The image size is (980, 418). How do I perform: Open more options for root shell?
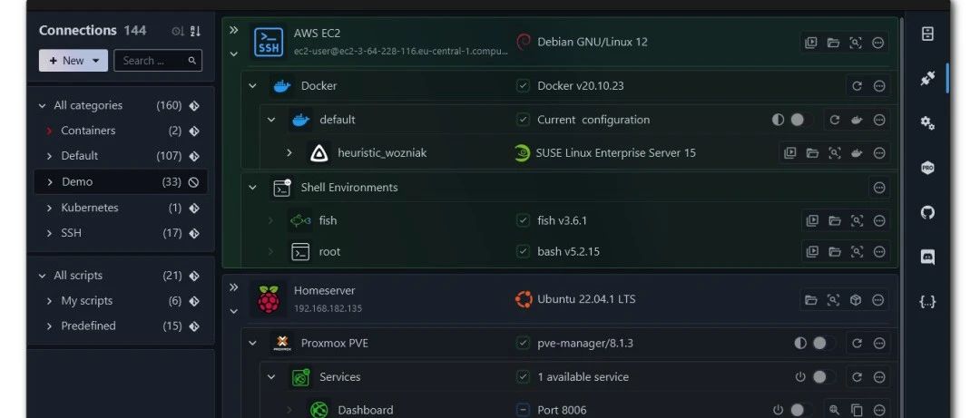coord(879,252)
